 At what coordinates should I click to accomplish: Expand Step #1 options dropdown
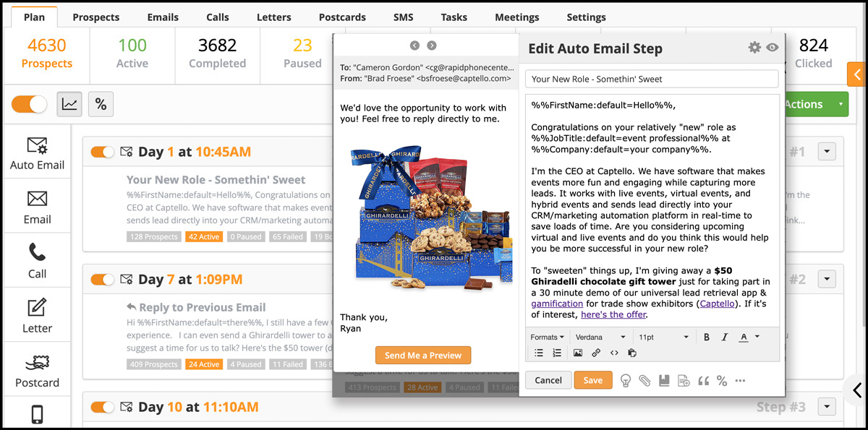827,152
